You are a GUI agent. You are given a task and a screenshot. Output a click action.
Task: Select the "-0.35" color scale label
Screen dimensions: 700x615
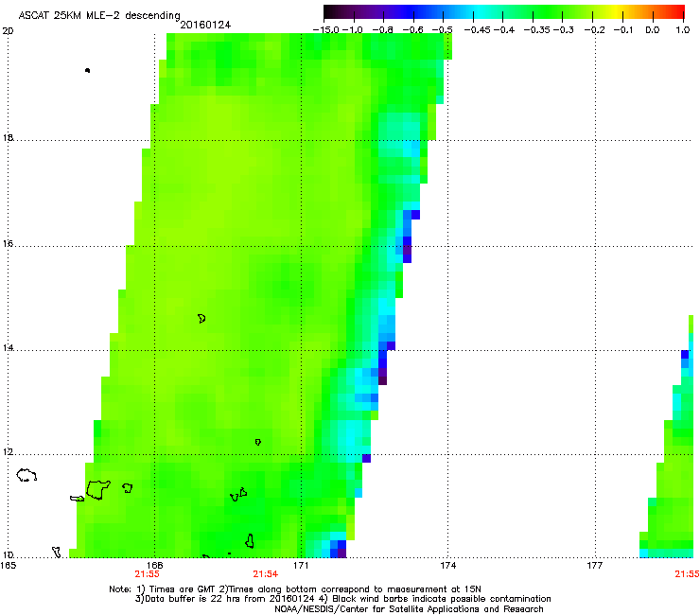coord(537,30)
